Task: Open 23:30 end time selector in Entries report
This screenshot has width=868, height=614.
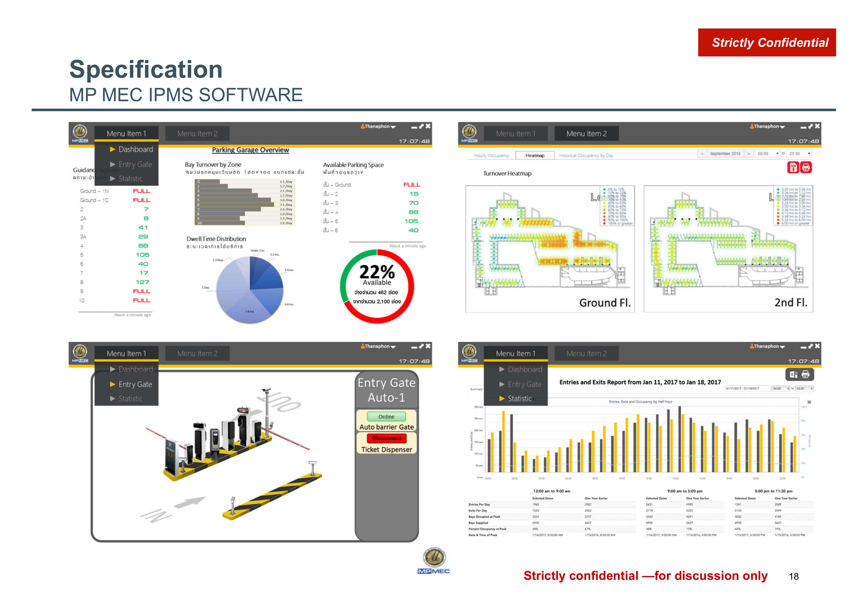Action: click(x=804, y=389)
